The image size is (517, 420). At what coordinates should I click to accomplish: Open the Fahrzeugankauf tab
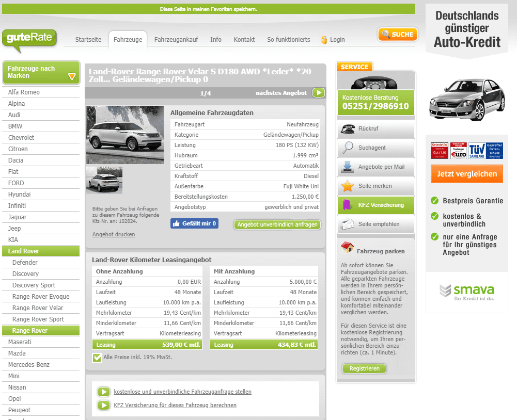(x=176, y=40)
